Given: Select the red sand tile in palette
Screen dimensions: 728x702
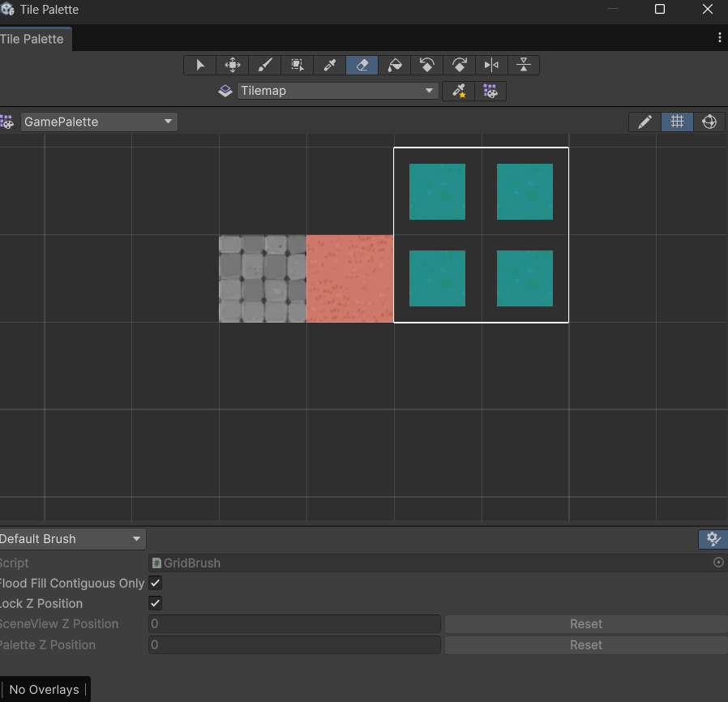Looking at the screenshot, I should pyautogui.click(x=350, y=279).
